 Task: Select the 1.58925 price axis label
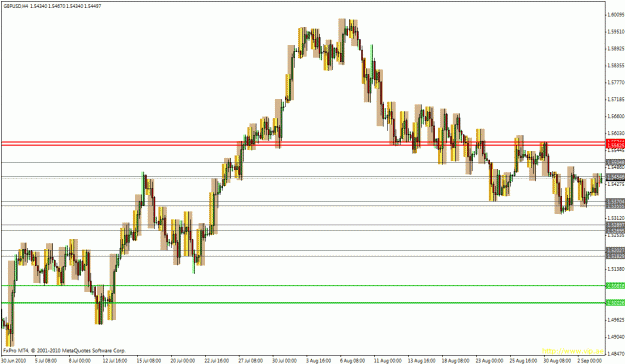(x=615, y=49)
